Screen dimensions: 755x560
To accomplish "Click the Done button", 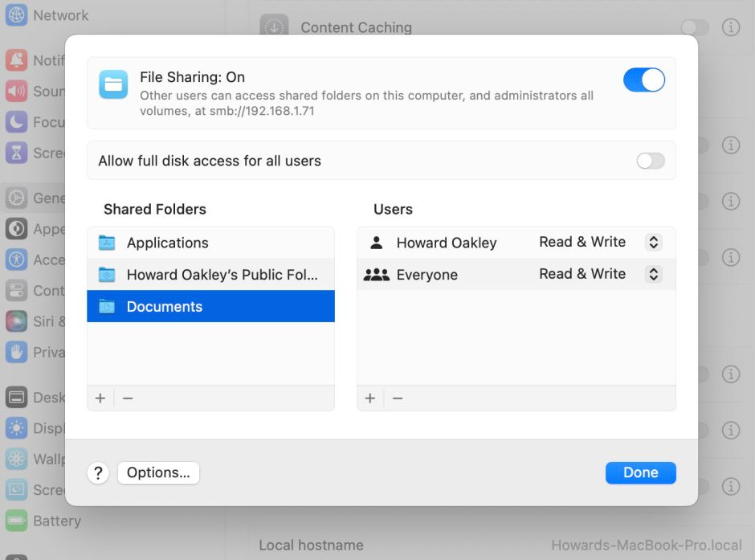I will pos(640,473).
